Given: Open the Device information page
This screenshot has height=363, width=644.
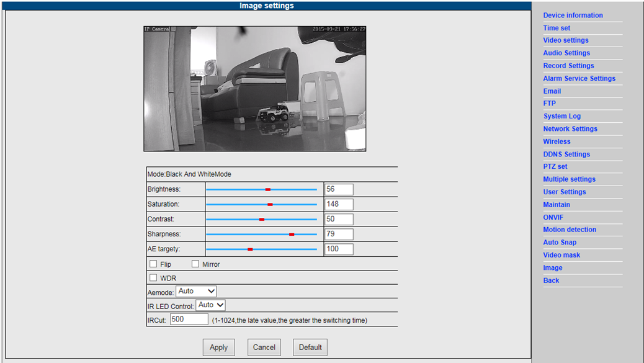Looking at the screenshot, I should [573, 15].
